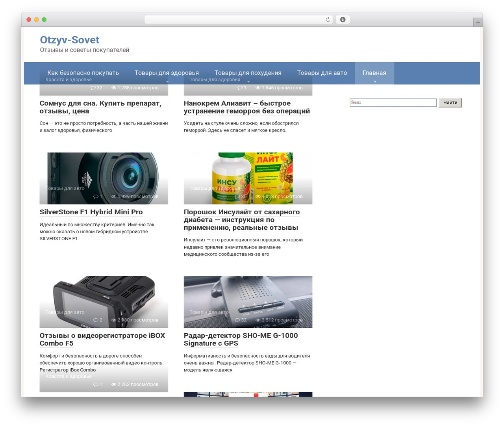Open the Инсулайт product bottle thumbnail
504x427 pixels.
[x=248, y=178]
